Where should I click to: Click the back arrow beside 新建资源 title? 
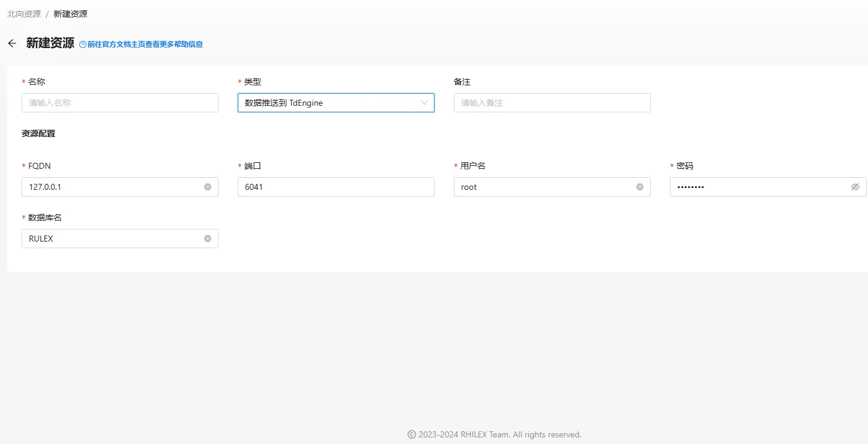coord(12,44)
